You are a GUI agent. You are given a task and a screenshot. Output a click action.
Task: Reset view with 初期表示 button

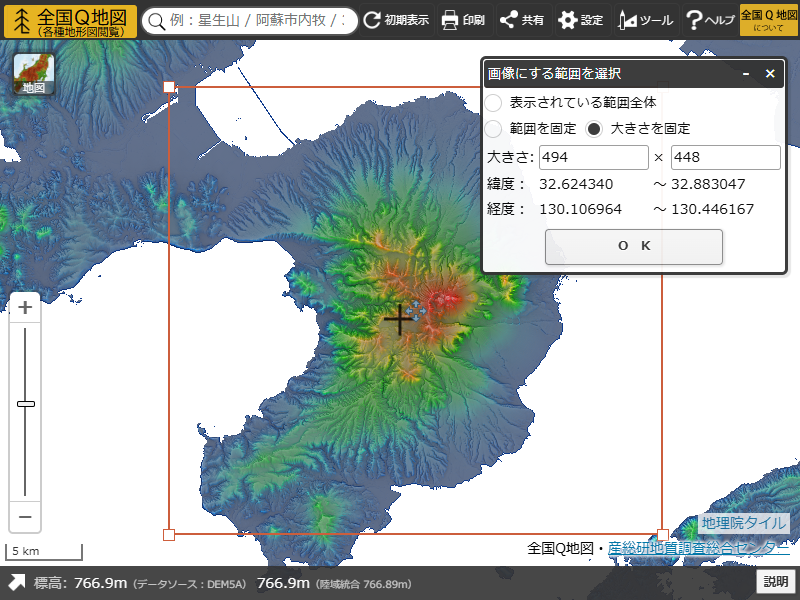pos(396,20)
